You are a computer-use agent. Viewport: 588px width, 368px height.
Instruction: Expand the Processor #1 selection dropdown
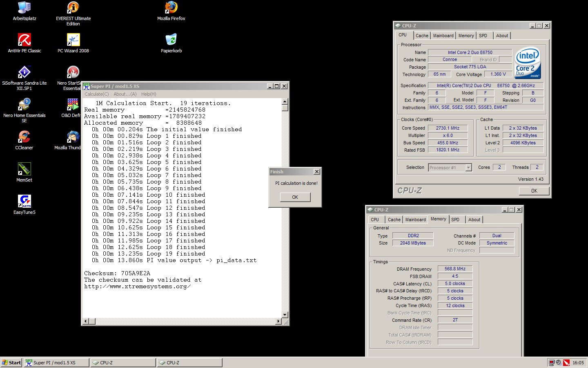click(468, 168)
